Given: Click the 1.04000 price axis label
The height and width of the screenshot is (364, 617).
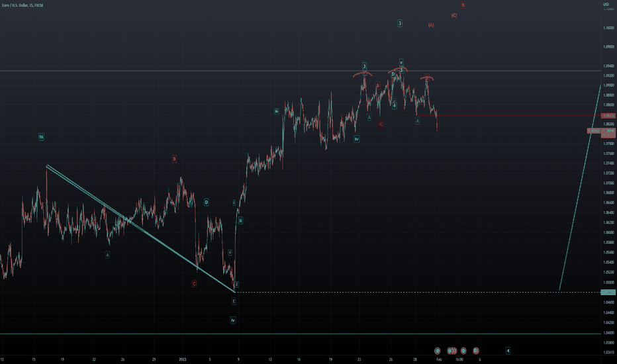Looking at the screenshot, I should (608, 332).
